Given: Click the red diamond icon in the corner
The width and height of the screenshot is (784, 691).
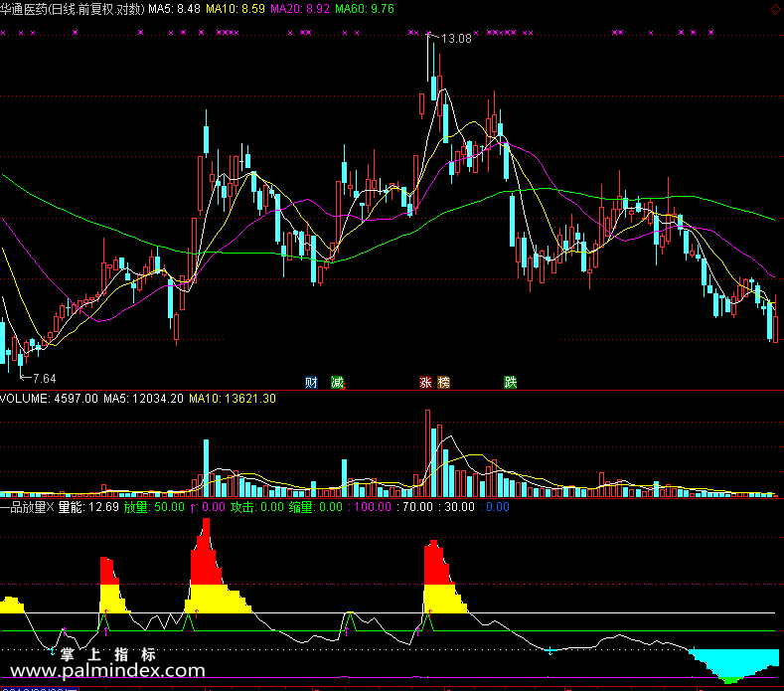Looking at the screenshot, I should click(x=776, y=9).
